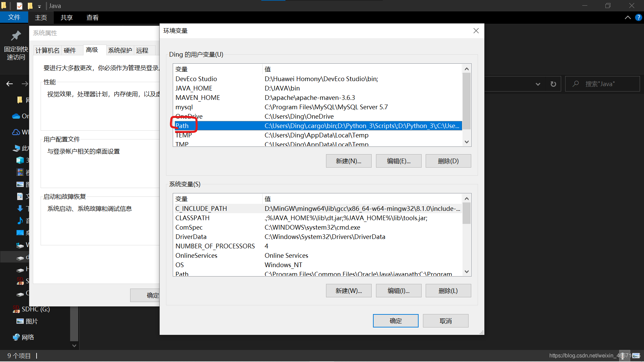Viewport: 644px width, 362px height.
Task: Open the 计算机名 tab in System Properties
Action: pyautogui.click(x=47, y=50)
